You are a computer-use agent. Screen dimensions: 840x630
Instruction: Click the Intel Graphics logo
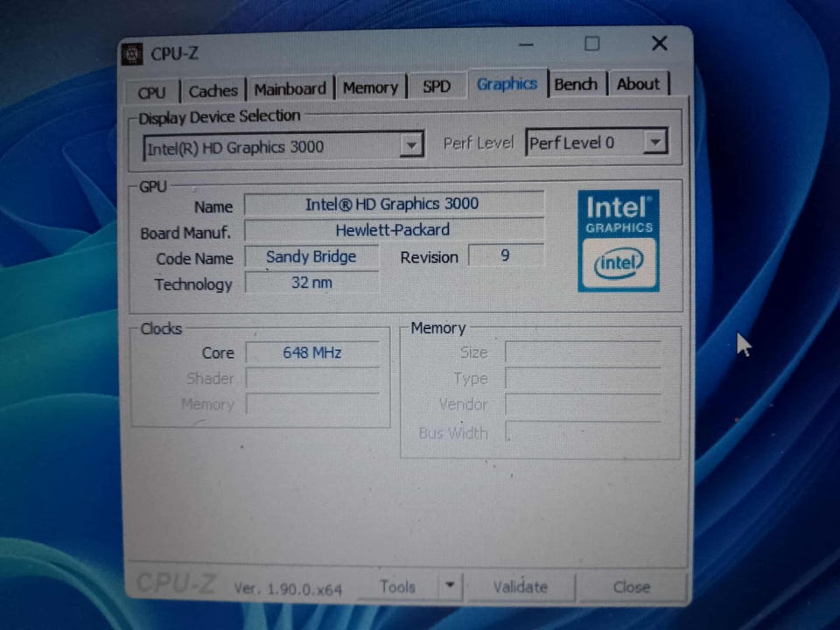click(619, 241)
